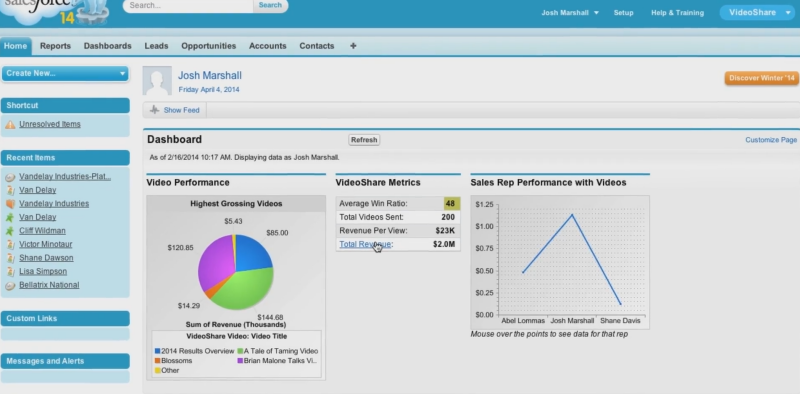Open the Dashboards tab
Viewport: 800px width, 394px height.
click(x=108, y=46)
